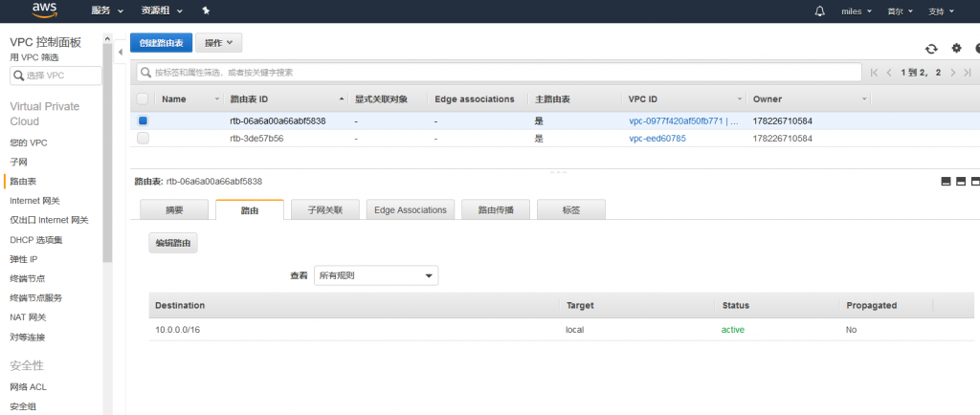Open the notifications bell

pos(819,11)
